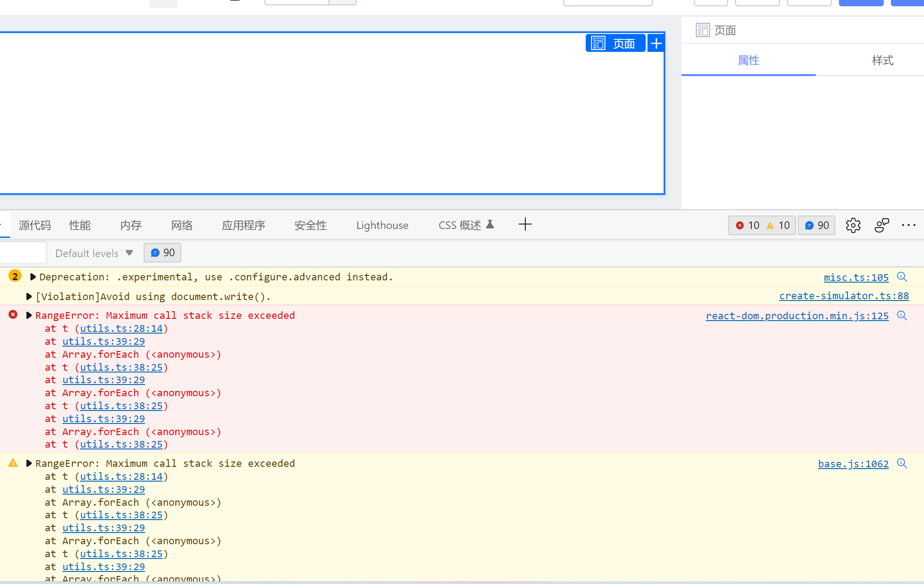The height and width of the screenshot is (584, 924).
Task: Switch to the 样式 panel on the right
Action: coord(882,60)
